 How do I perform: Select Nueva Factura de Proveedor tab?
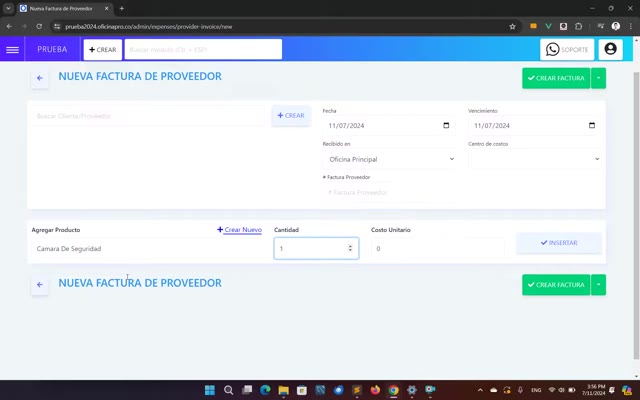pos(65,9)
